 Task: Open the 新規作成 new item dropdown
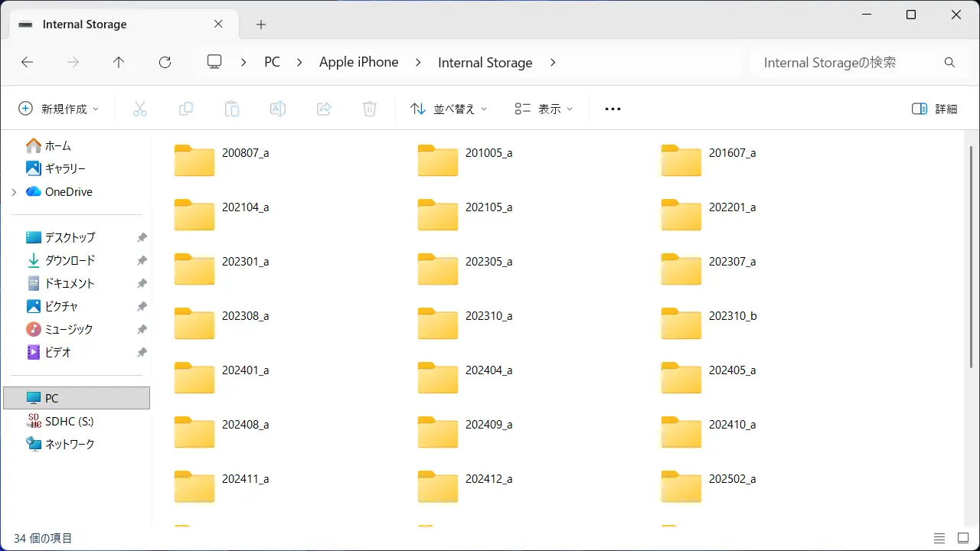59,109
